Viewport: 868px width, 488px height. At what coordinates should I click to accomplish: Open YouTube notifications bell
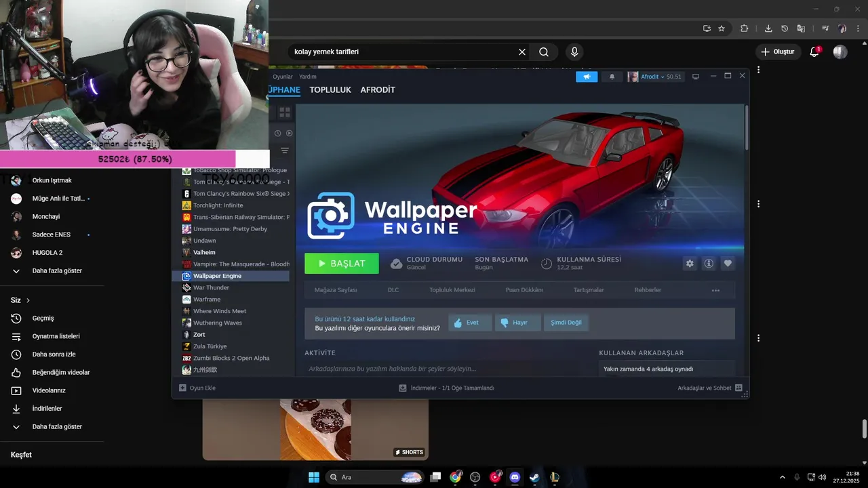814,52
